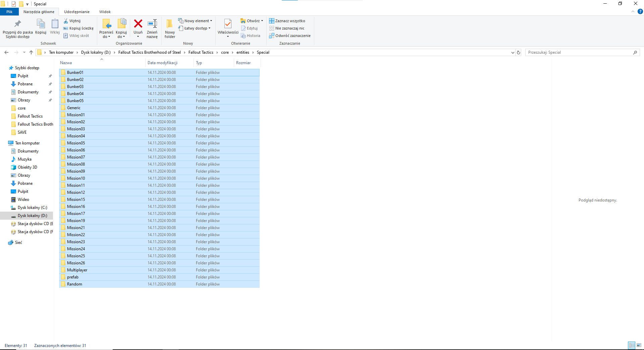Sort by Typ column header
Screen dimensions: 644x350
point(214,63)
